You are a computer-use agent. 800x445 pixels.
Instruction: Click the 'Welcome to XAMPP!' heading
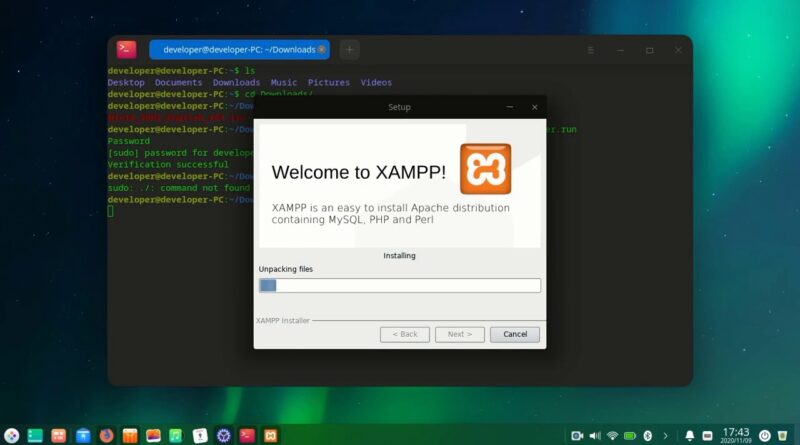click(x=359, y=172)
